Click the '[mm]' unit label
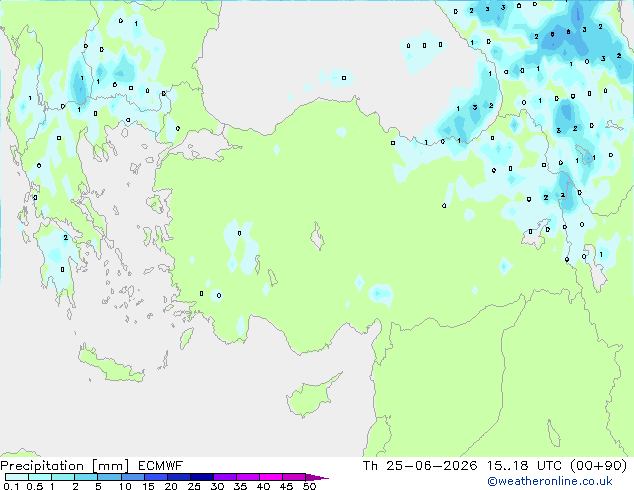634x490 pixels. tap(111, 466)
